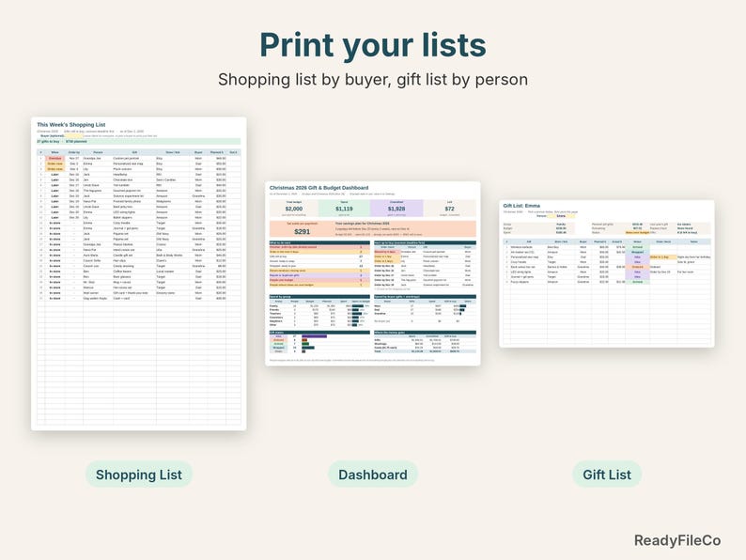This screenshot has height=560, width=746.
Task: Open the Shopping List page thumbnail
Action: pyautogui.click(x=139, y=274)
